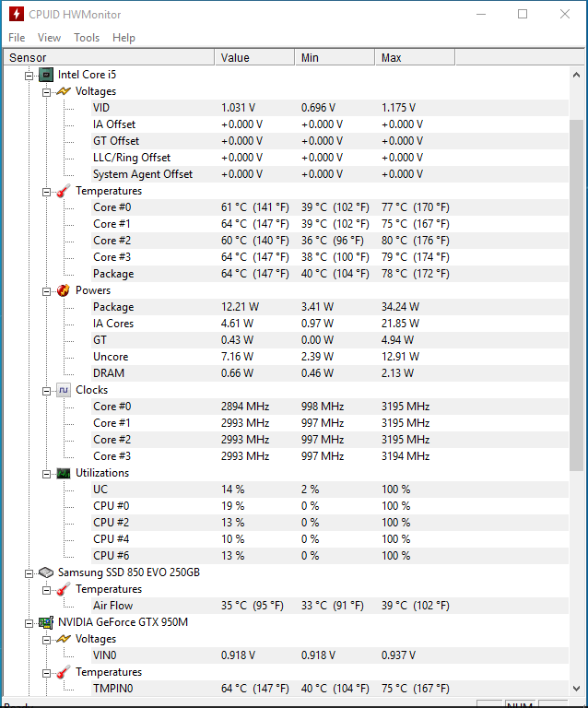Minimize the HWMonitor window

point(481,14)
